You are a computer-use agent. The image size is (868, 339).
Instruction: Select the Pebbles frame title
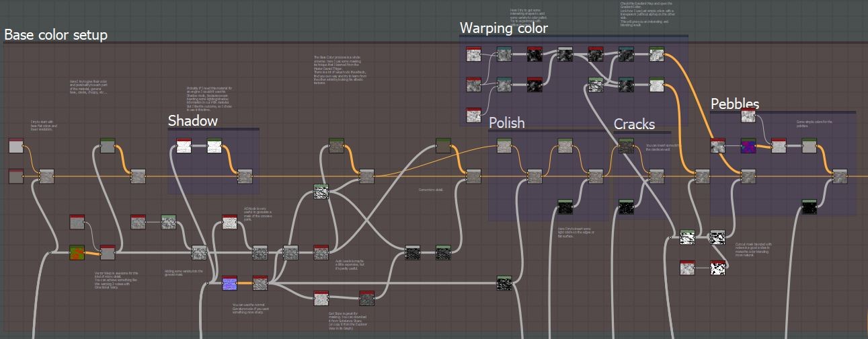(735, 104)
